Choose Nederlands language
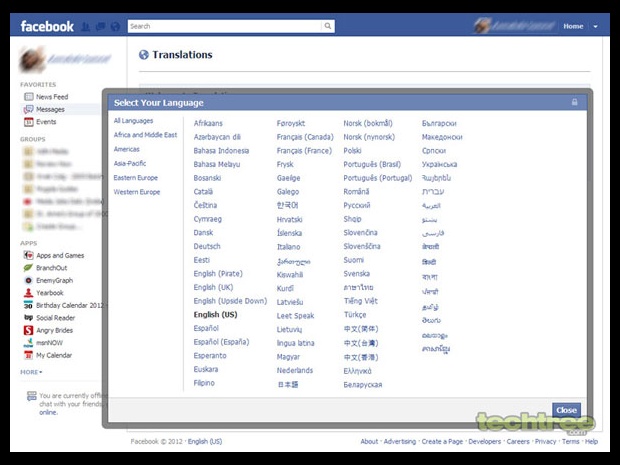 click(295, 370)
